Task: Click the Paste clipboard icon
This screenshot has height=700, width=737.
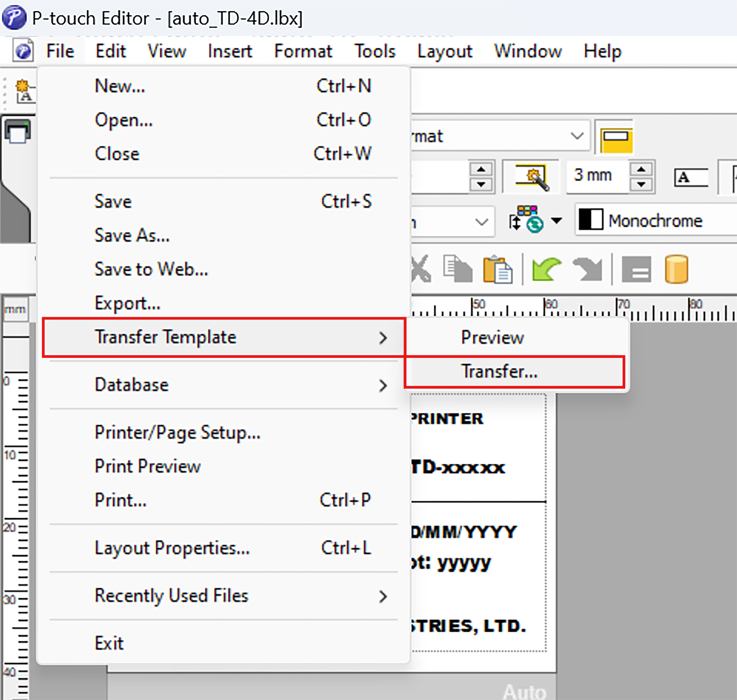Action: 497,269
